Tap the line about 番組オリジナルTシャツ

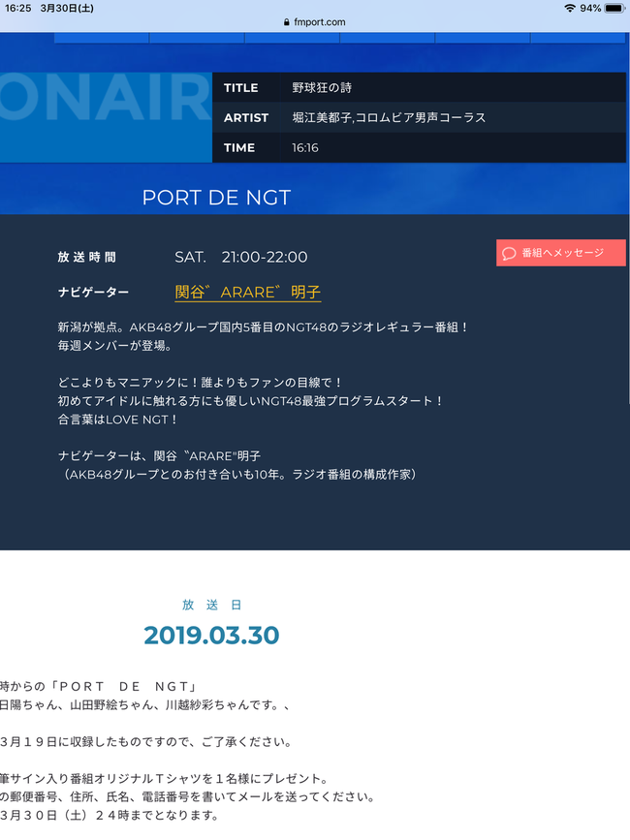click(x=164, y=778)
